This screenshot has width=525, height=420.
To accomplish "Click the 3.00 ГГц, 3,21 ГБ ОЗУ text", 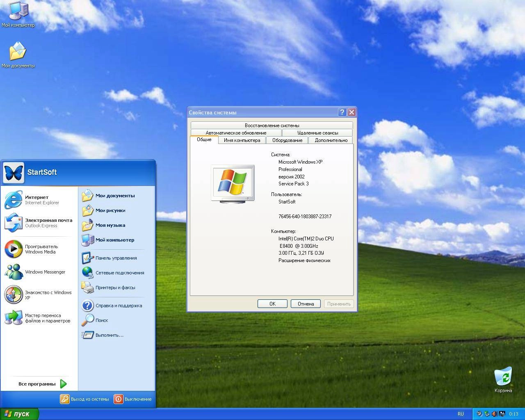I will 301,253.
